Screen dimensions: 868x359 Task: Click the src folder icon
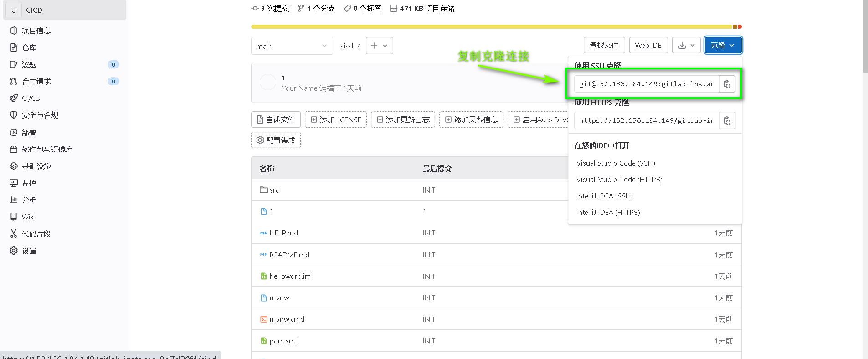pos(263,189)
